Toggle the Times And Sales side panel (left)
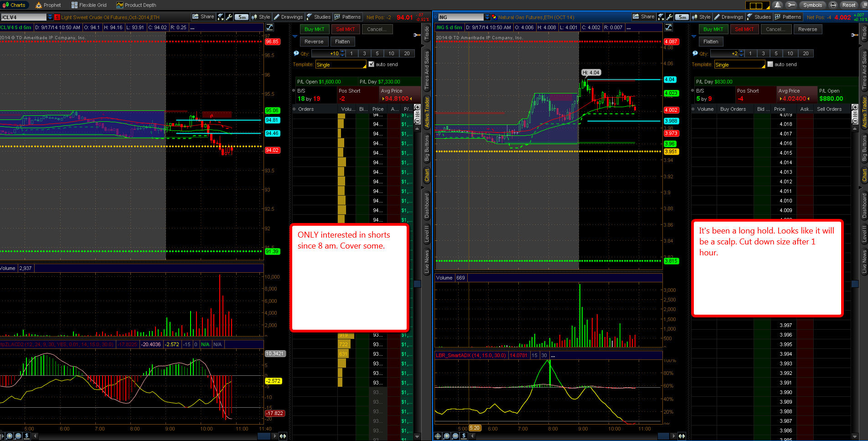The height and width of the screenshot is (441, 868). point(427,70)
